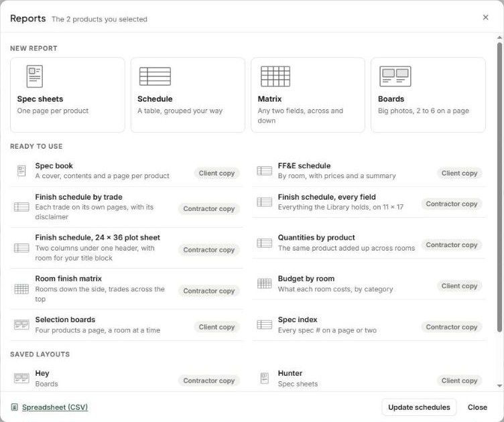This screenshot has height=422, width=504.
Task: Click the Quantities by product icon
Action: pyautogui.click(x=264, y=242)
